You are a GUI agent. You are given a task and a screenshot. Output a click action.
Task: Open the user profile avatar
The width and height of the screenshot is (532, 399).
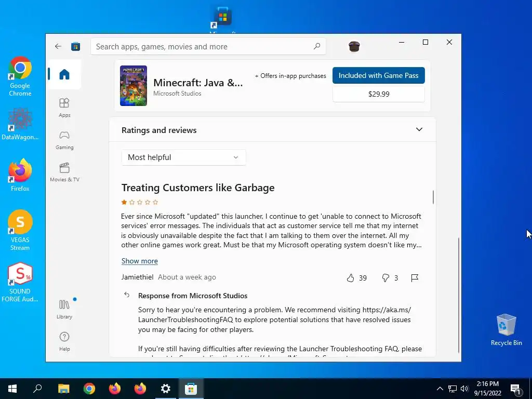(x=354, y=46)
